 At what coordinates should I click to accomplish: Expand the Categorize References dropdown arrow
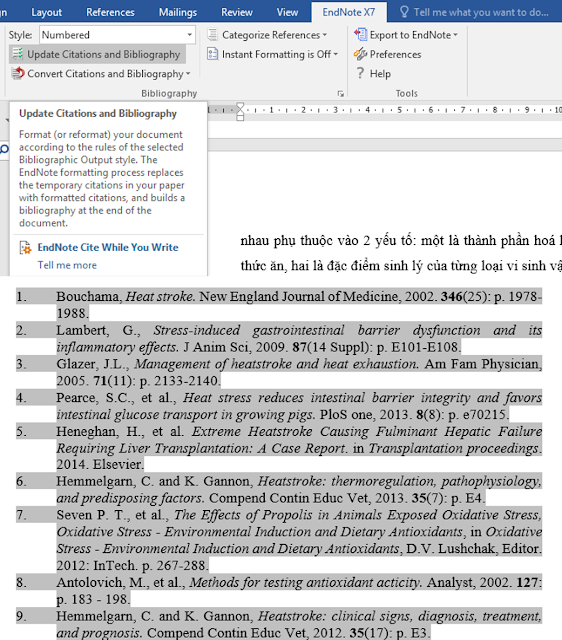[324, 35]
